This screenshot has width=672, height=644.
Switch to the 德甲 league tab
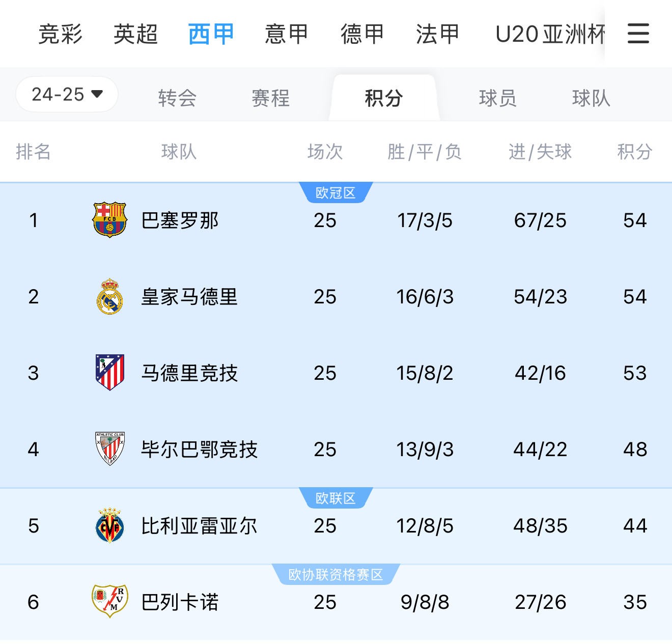[x=361, y=34]
